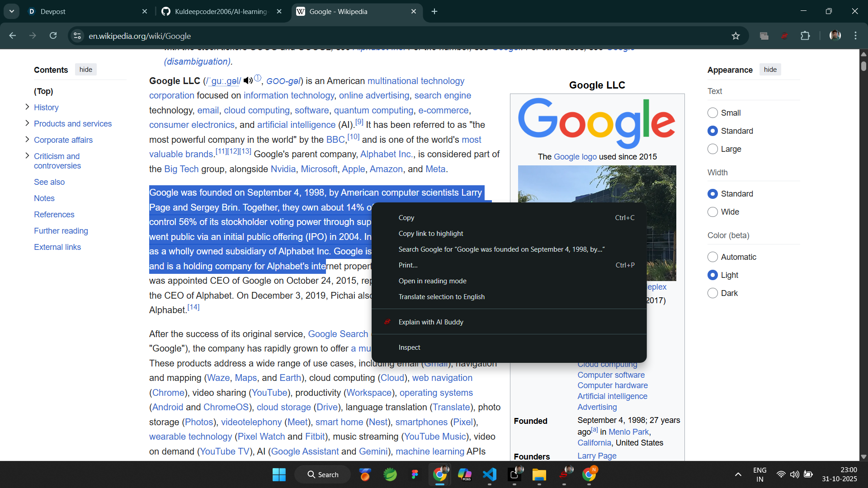
Task: Bookmark this page with star icon
Action: 736,36
